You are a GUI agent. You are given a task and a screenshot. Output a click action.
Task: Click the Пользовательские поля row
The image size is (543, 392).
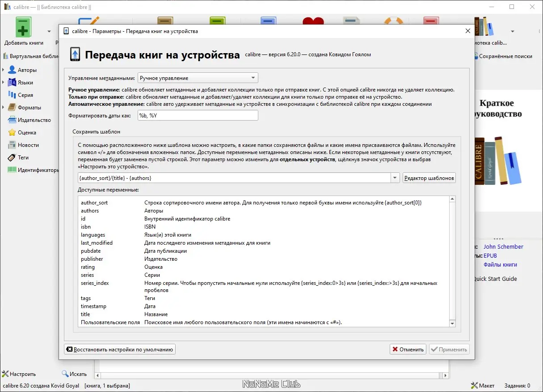point(264,322)
